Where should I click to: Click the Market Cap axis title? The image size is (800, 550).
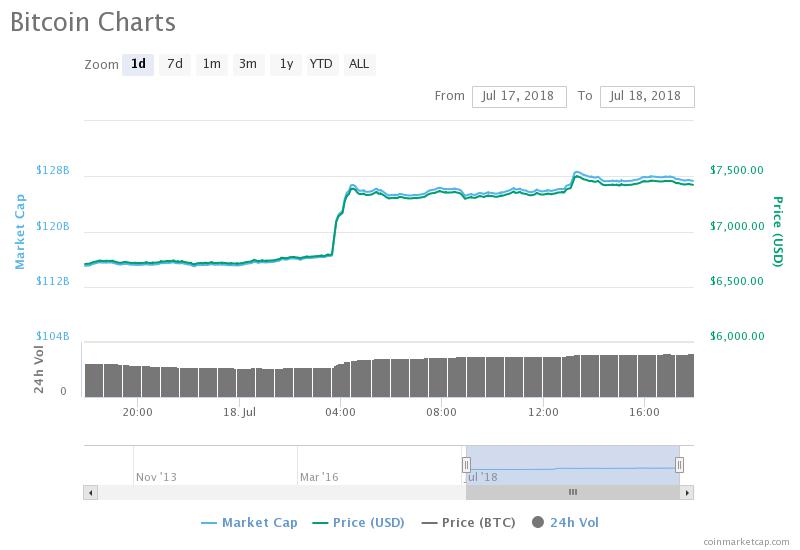[x=20, y=232]
